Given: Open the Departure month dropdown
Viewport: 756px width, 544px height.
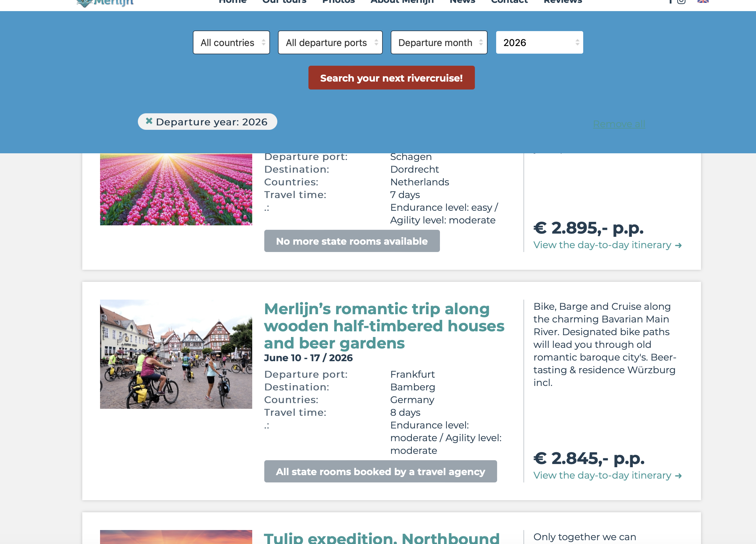Looking at the screenshot, I should [x=439, y=42].
